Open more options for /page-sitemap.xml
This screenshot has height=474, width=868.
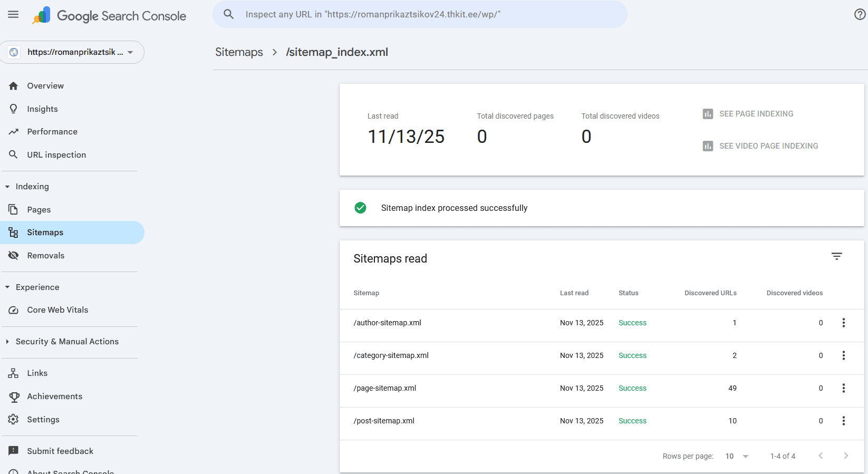(843, 388)
